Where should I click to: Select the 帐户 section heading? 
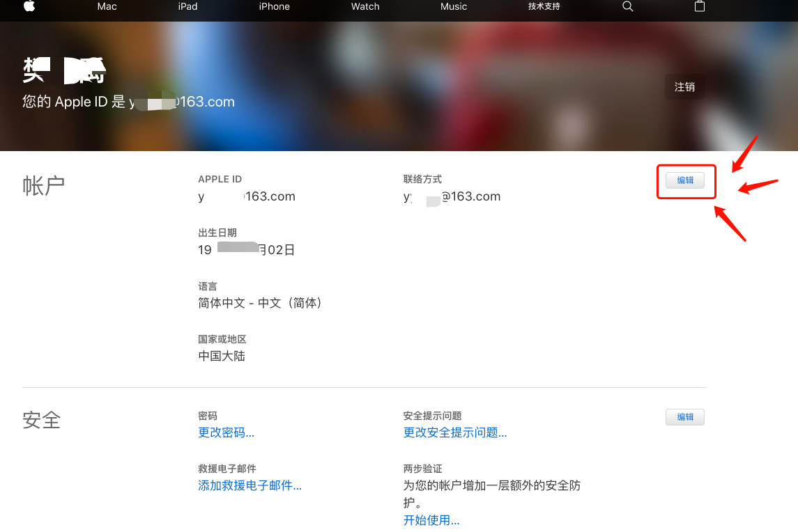[43, 186]
